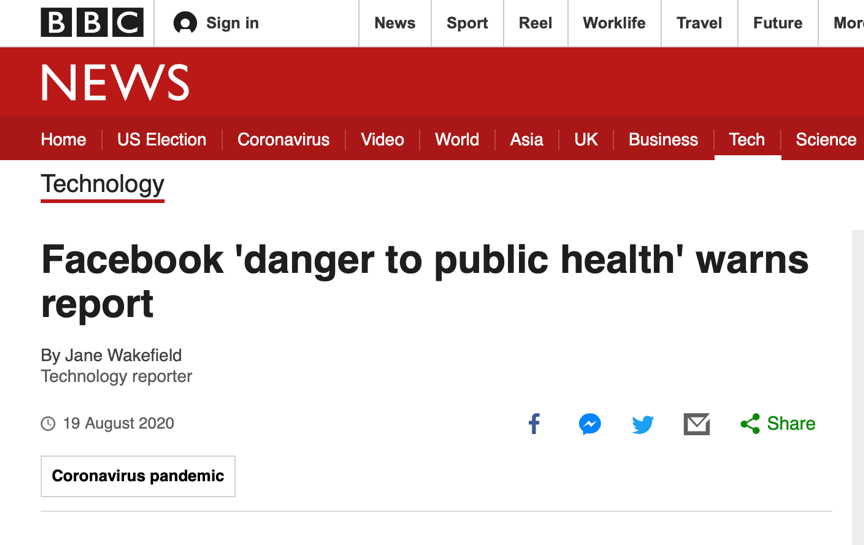
Task: Select the Tech tab in news navigation
Action: [x=747, y=140]
